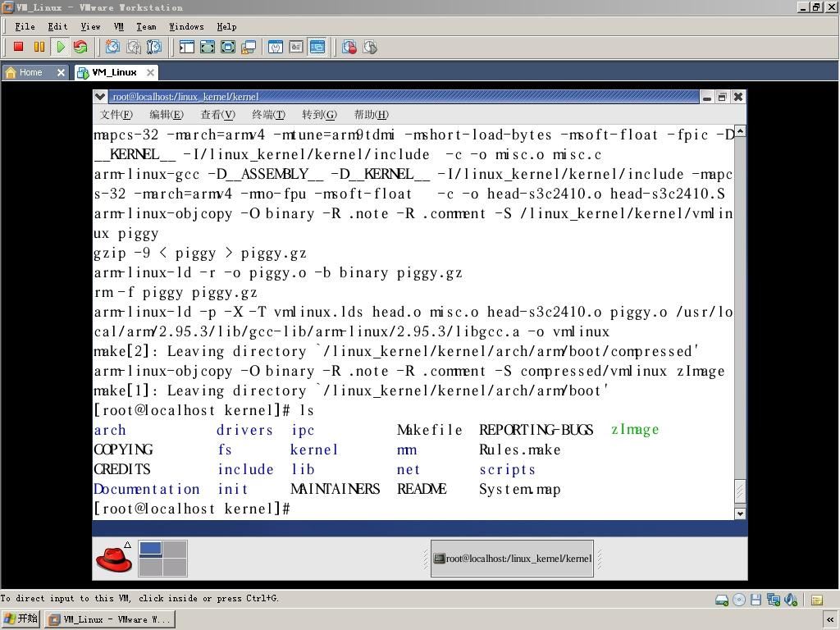
Task: Show the console view
Action: pyautogui.click(x=317, y=47)
